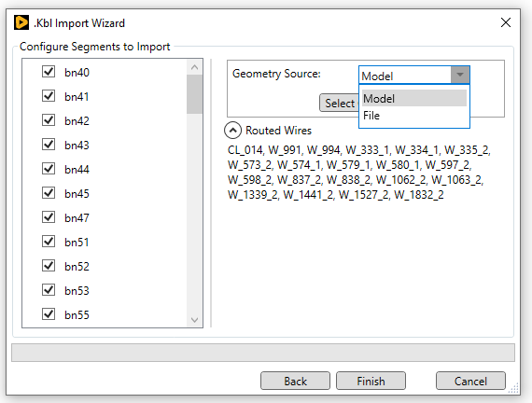The height and width of the screenshot is (403, 532).
Task: Toggle the bn47 checkbox
Action: [x=49, y=217]
